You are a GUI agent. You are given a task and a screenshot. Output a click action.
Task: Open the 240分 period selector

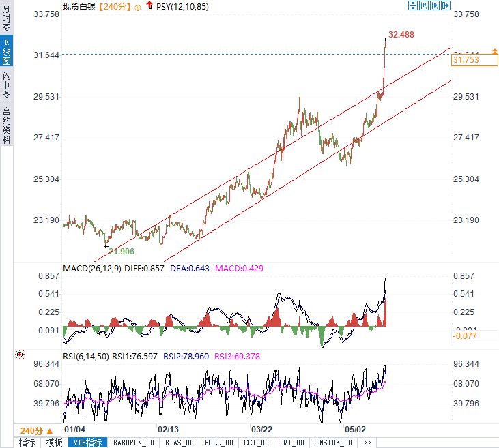(37, 431)
